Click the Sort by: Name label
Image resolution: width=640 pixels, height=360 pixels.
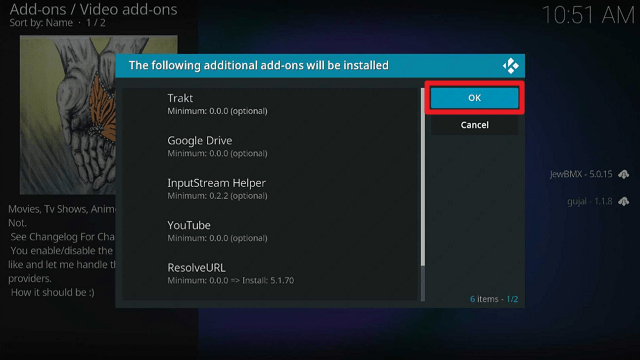(41, 23)
